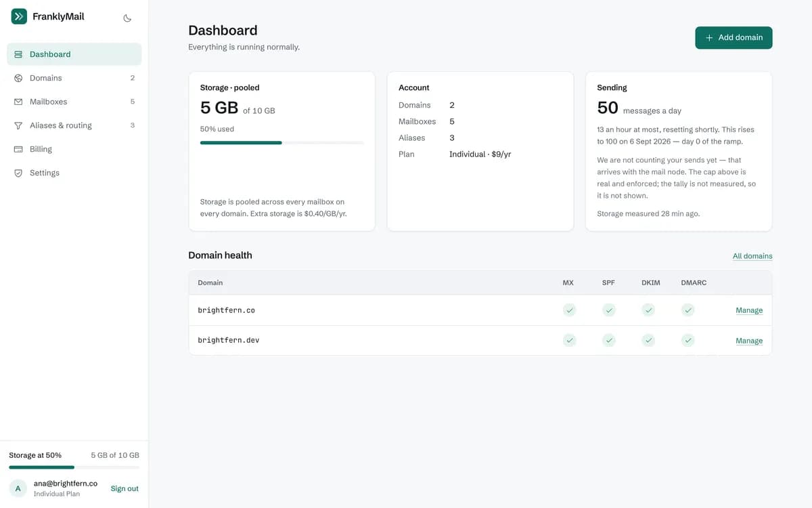Click the Mailboxes envelope icon
This screenshot has width=812, height=508.
click(18, 102)
